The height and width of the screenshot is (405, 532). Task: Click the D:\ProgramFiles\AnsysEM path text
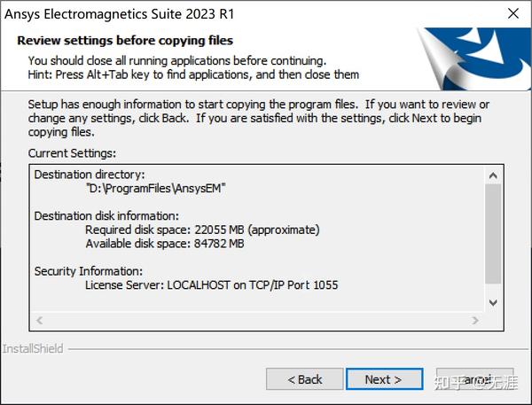(156, 188)
